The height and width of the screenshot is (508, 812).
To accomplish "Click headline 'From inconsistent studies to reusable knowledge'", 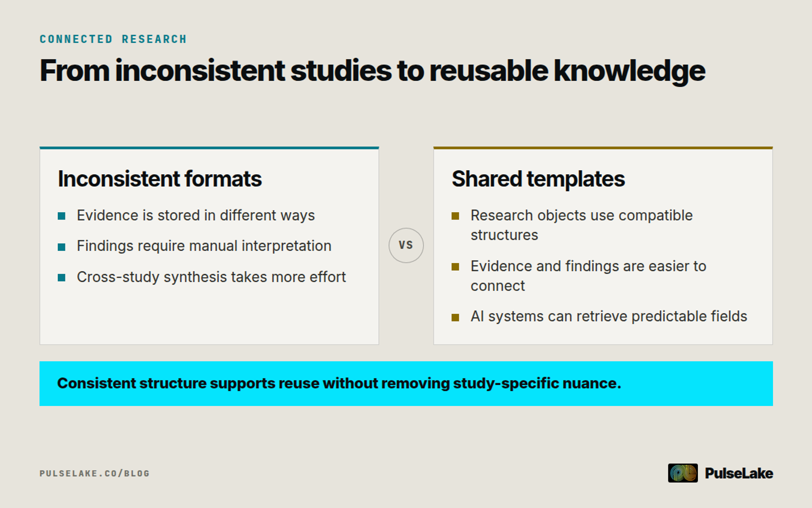I will [x=373, y=71].
